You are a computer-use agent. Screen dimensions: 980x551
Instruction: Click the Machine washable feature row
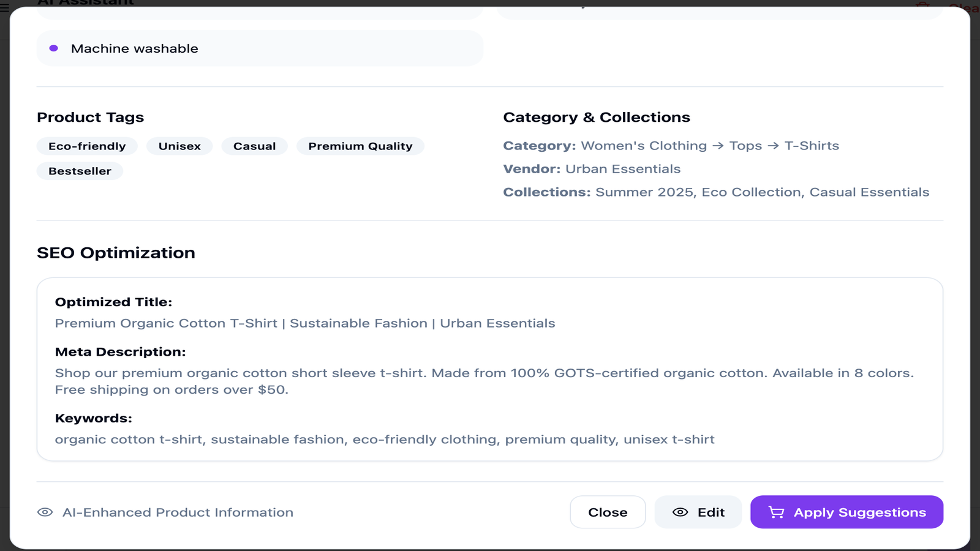pos(260,48)
